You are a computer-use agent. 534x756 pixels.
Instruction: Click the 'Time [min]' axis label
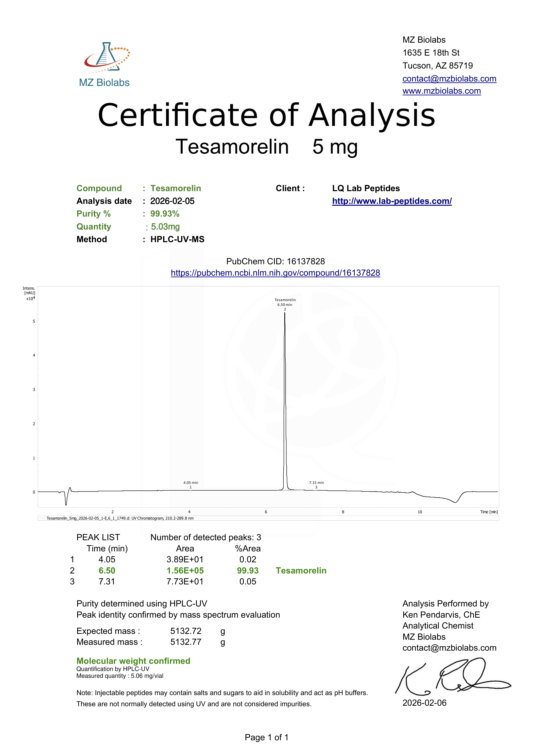pyautogui.click(x=489, y=512)
